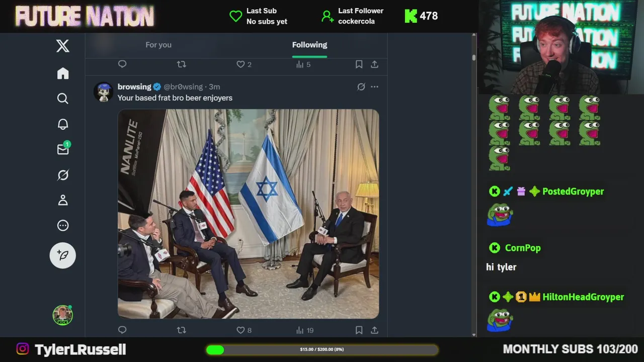Expand the More circle menu in sidebar
644x362 pixels.
[x=63, y=226]
